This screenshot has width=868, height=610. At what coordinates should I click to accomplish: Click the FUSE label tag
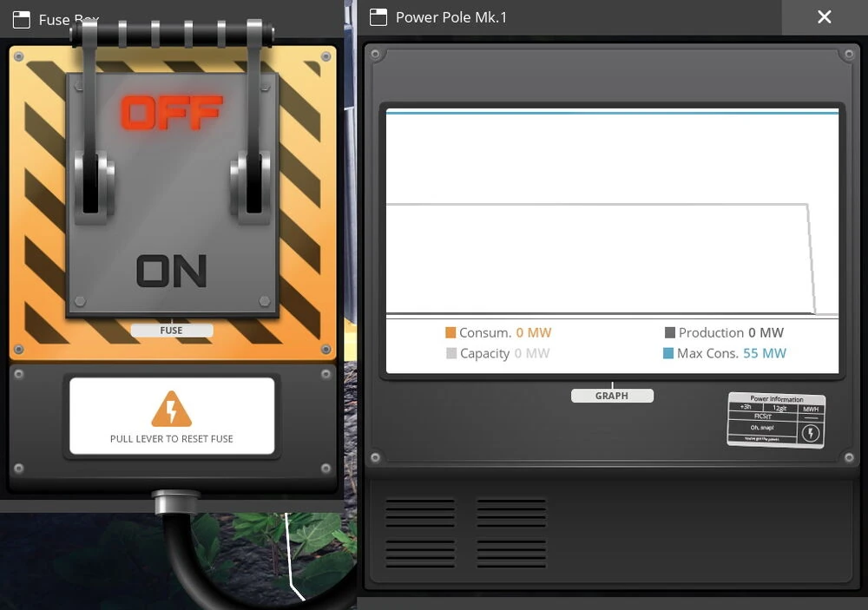point(172,331)
